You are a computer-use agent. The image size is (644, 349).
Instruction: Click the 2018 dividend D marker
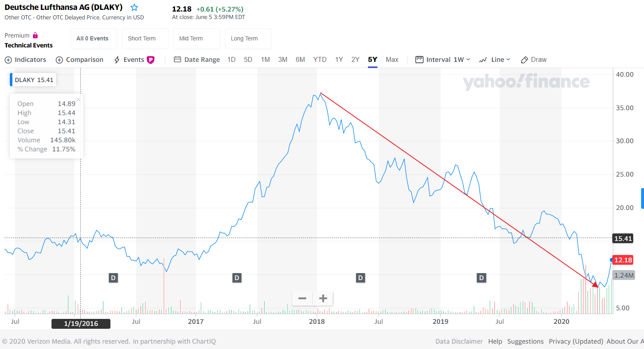[361, 278]
